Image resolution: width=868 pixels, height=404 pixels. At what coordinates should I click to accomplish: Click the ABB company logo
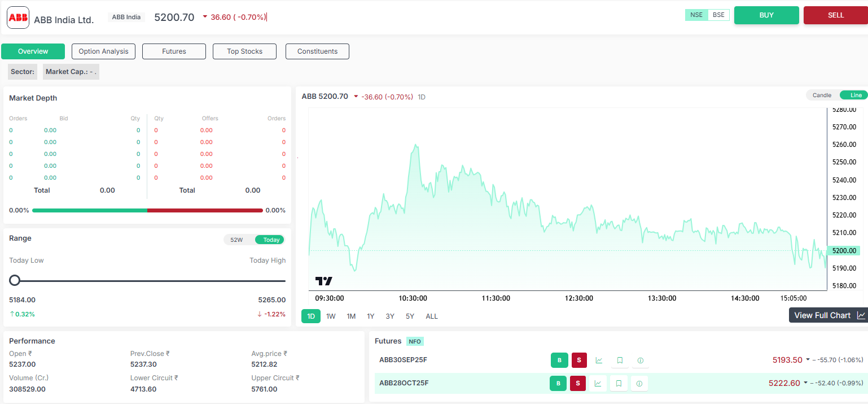point(18,17)
